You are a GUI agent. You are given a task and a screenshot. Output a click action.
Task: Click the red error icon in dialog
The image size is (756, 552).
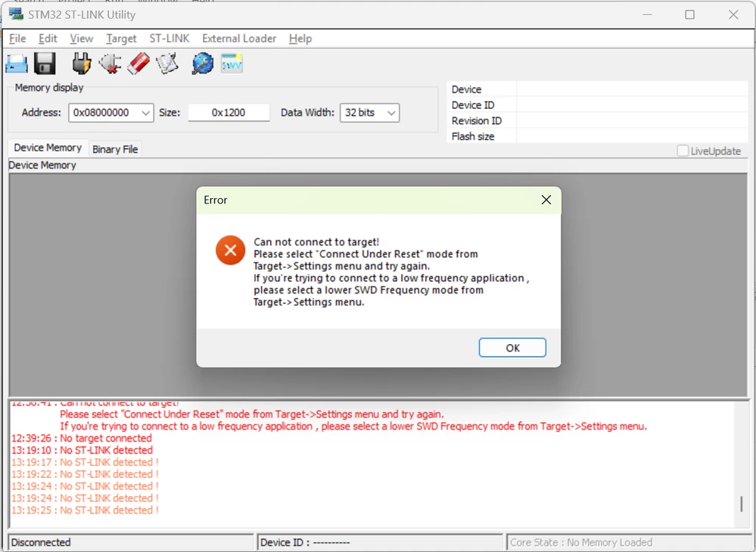click(230, 250)
